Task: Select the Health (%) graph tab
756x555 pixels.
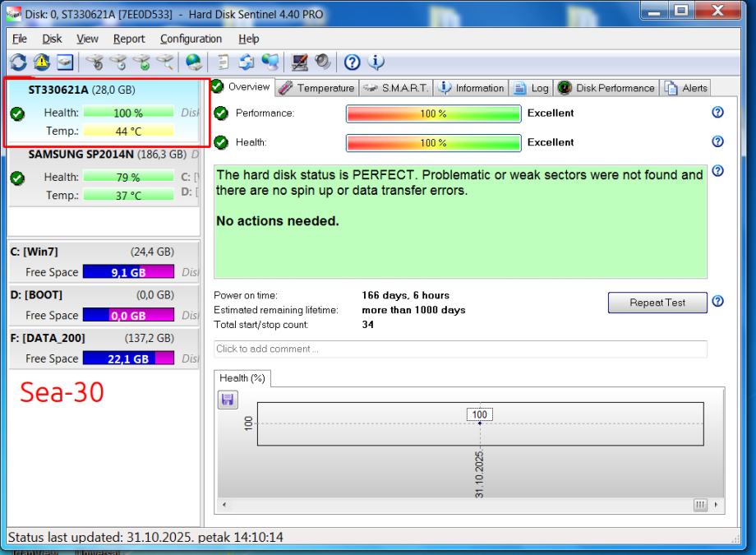Action: coord(242,378)
